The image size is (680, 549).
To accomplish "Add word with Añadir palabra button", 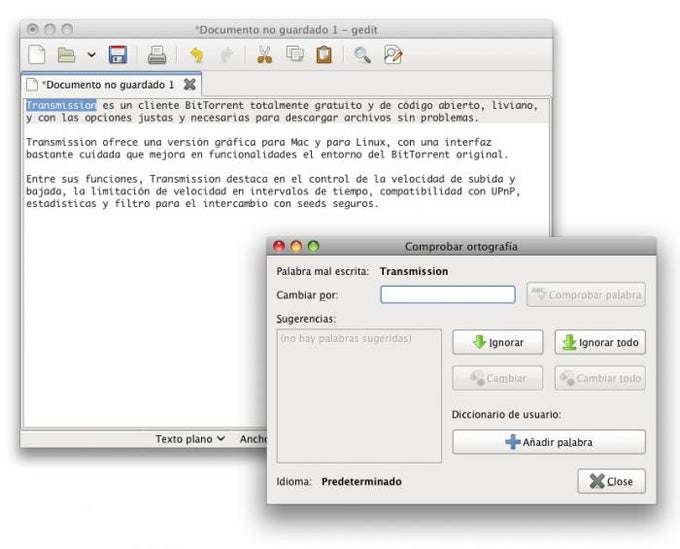I will pyautogui.click(x=549, y=442).
